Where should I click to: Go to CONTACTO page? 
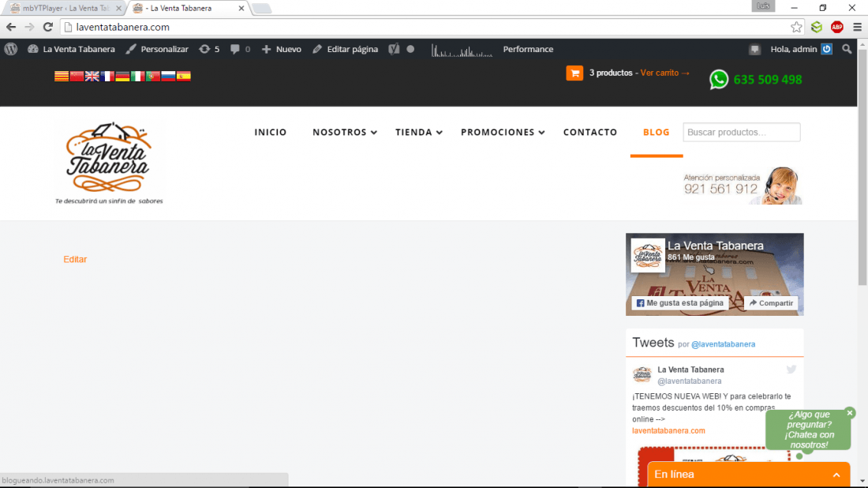coord(590,132)
